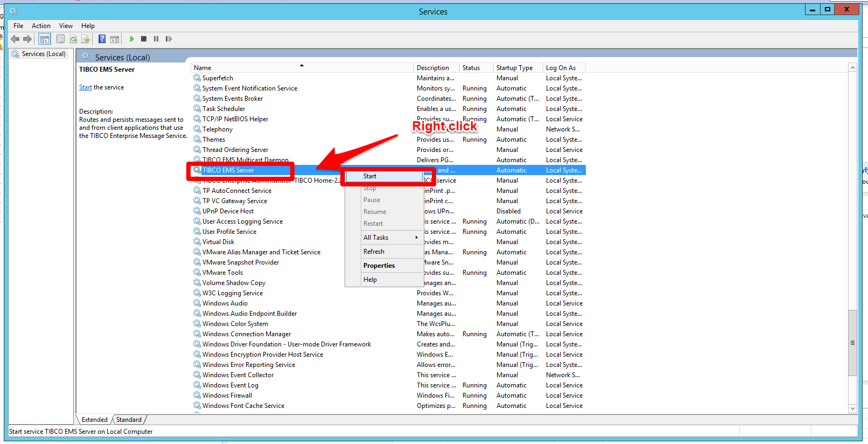Screen dimensions: 868x444
Task: Open the File menu
Action: click(18, 26)
